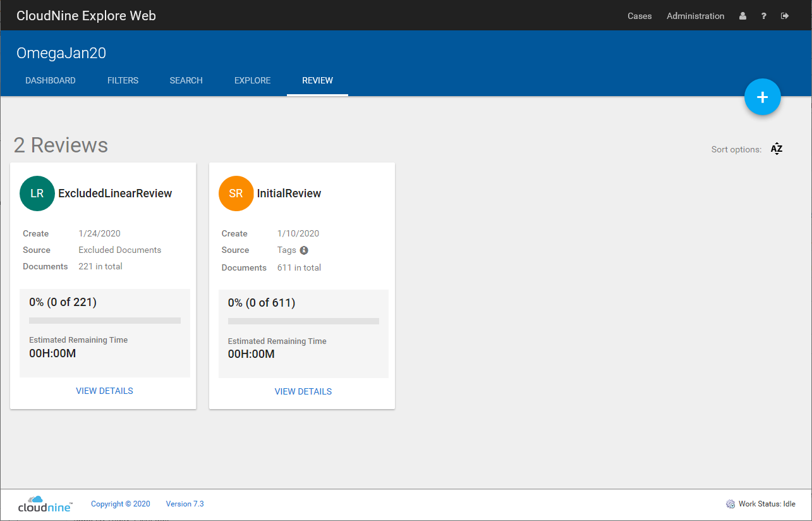Viewport: 812px width, 521px height.
Task: Click the Excluded Documents source value
Action: pos(120,250)
